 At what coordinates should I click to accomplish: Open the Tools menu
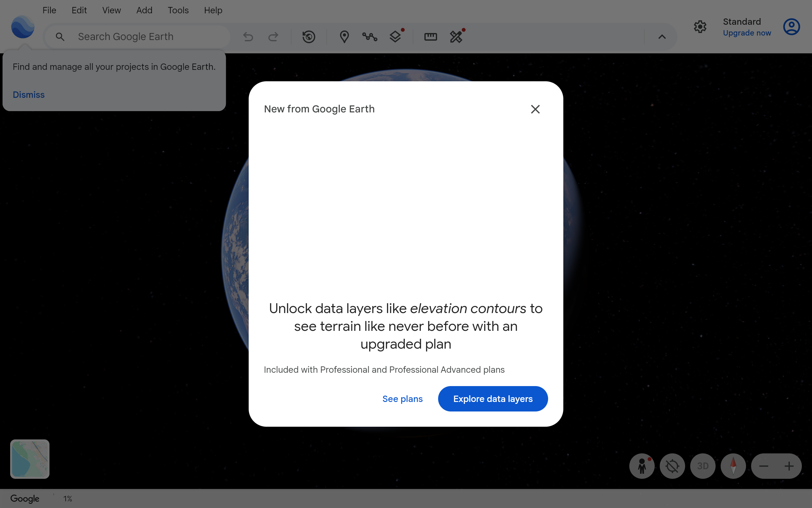pos(178,10)
